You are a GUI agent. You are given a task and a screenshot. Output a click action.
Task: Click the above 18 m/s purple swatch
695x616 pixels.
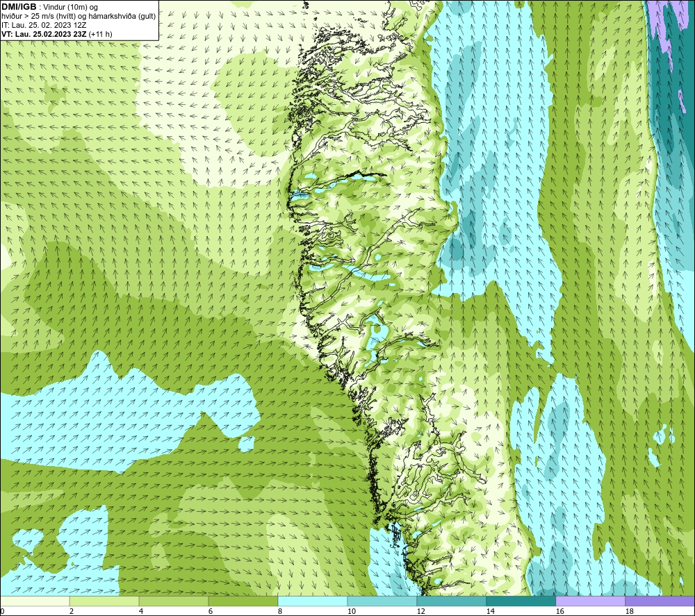tap(660, 601)
